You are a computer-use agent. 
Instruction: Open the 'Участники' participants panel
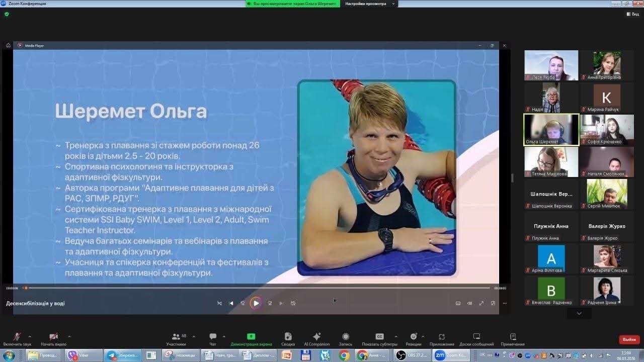click(x=176, y=337)
